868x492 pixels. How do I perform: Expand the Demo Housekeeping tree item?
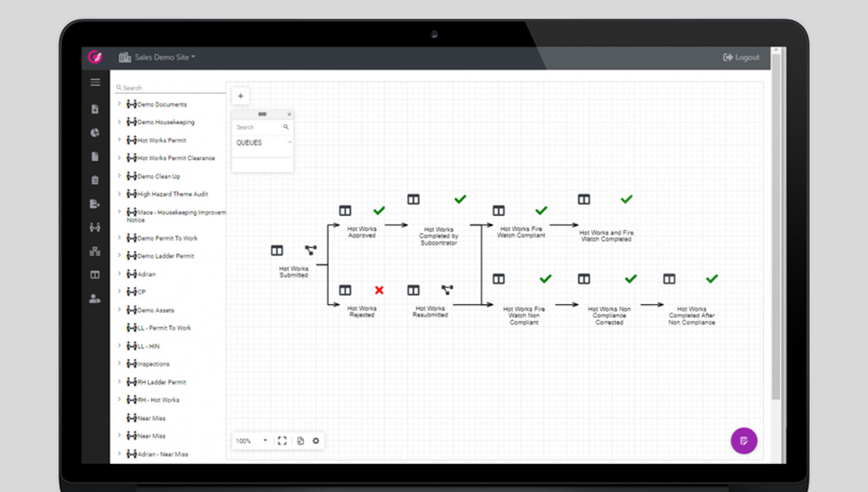point(119,122)
